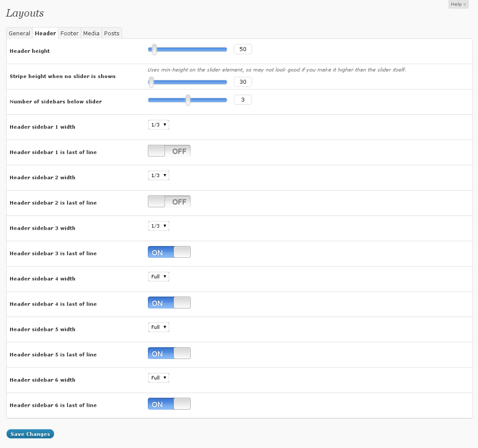478x448 pixels.
Task: Turn on Header sidebar 2 last of line
Action: coord(169,202)
